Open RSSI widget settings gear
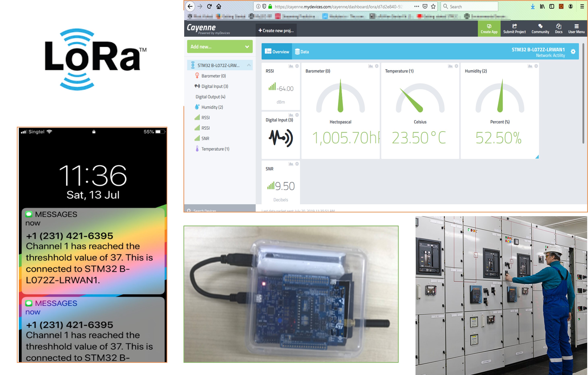This screenshot has width=588, height=375. click(297, 66)
